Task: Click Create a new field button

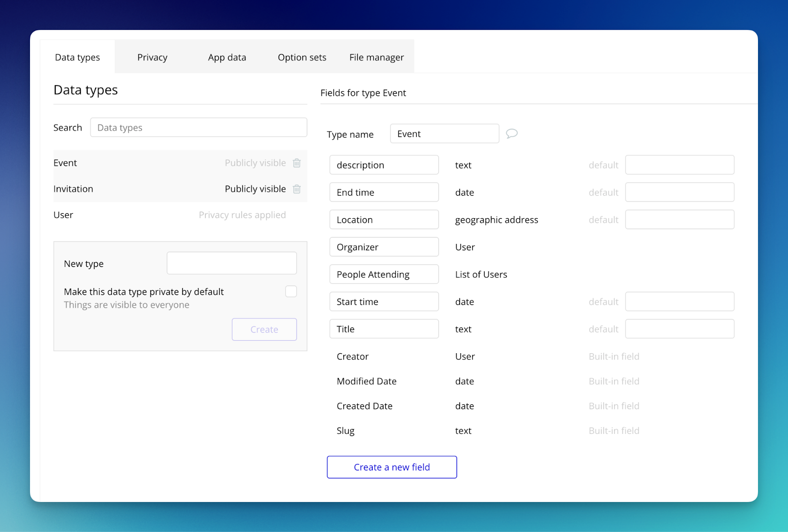Action: (x=392, y=467)
